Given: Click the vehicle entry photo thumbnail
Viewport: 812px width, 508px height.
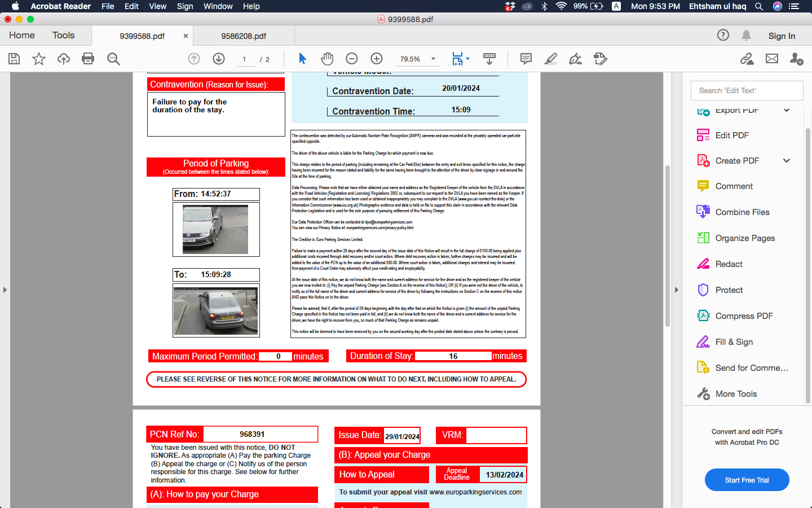Looking at the screenshot, I should point(215,229).
